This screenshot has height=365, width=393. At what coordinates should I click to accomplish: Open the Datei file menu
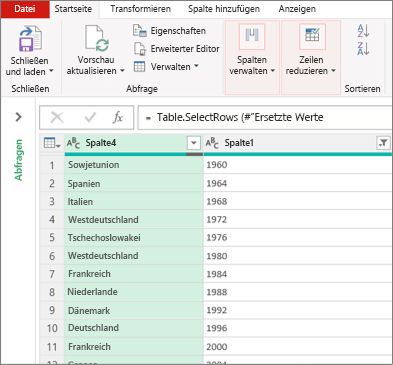pyautogui.click(x=25, y=9)
